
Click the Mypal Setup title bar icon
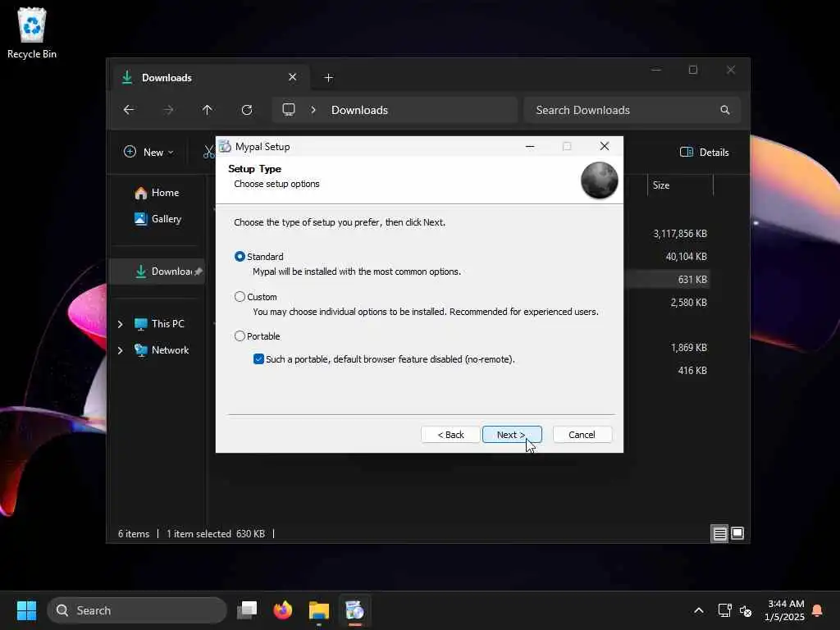pos(225,146)
